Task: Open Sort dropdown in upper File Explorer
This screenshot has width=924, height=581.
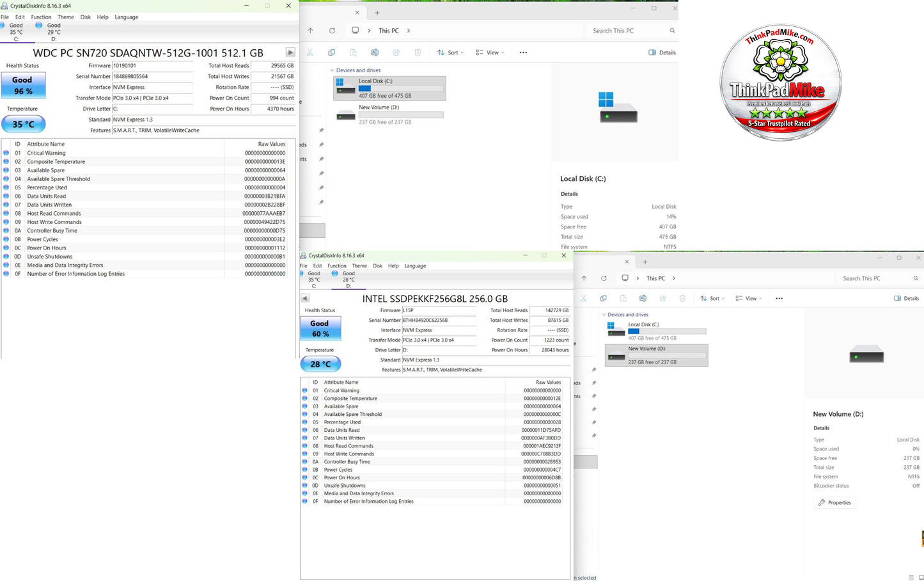Action: click(x=450, y=52)
